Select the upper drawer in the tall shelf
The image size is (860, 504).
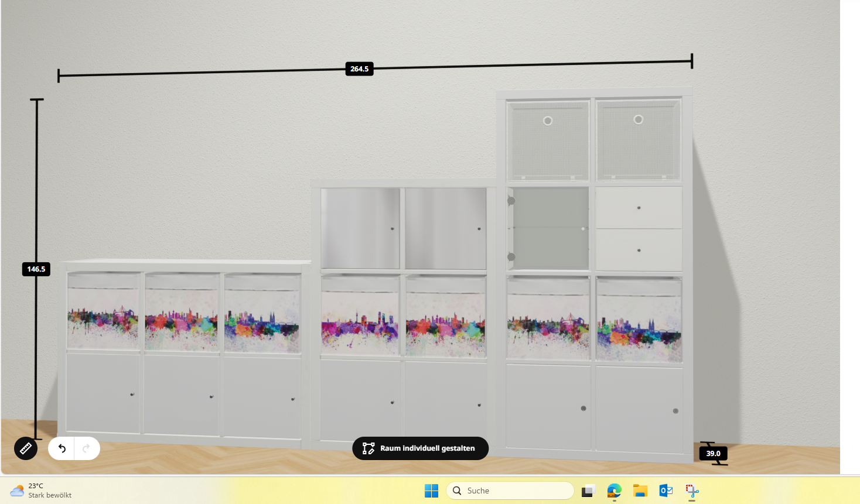[x=639, y=208]
